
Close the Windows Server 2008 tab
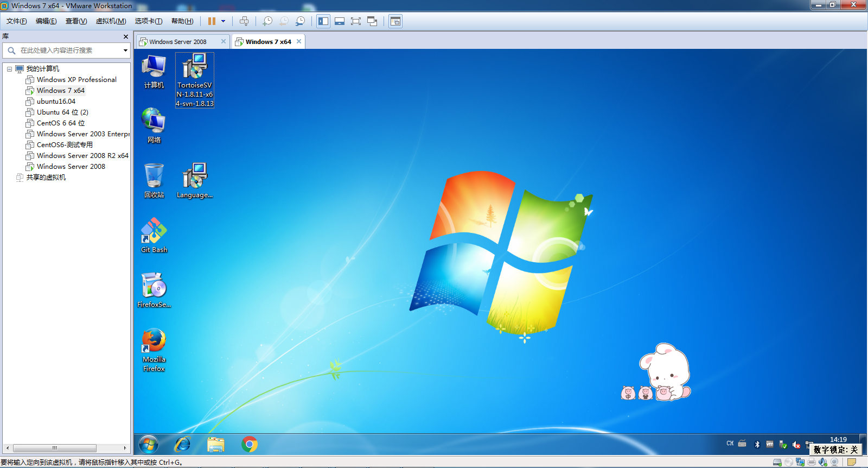[223, 41]
